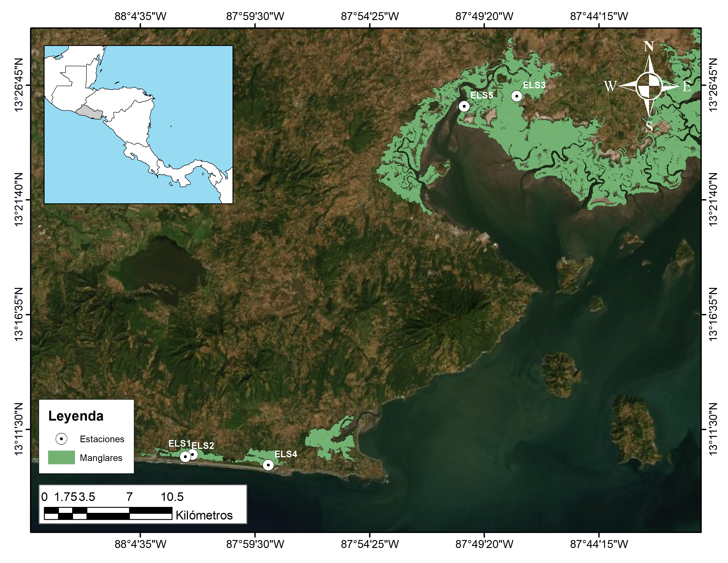Click top 87°54'25"W longitude label

(370, 16)
